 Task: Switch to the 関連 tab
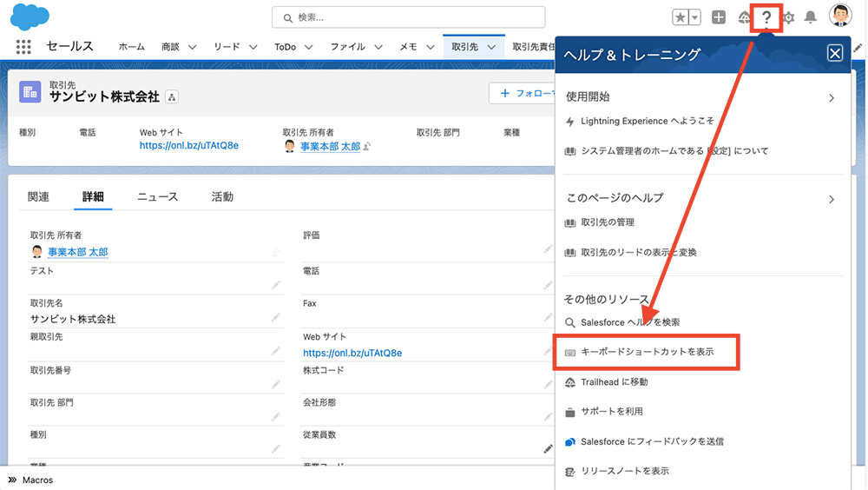click(38, 196)
